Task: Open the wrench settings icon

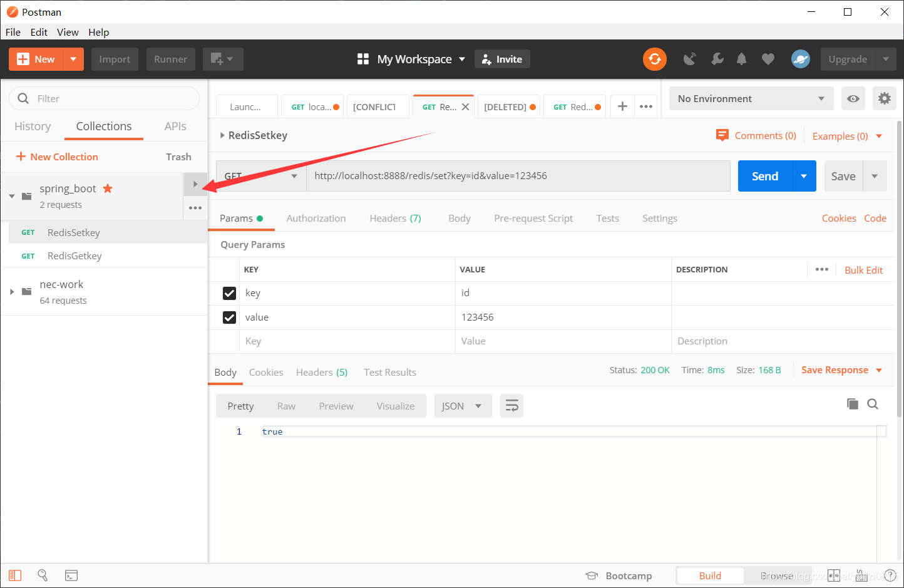Action: click(x=717, y=59)
